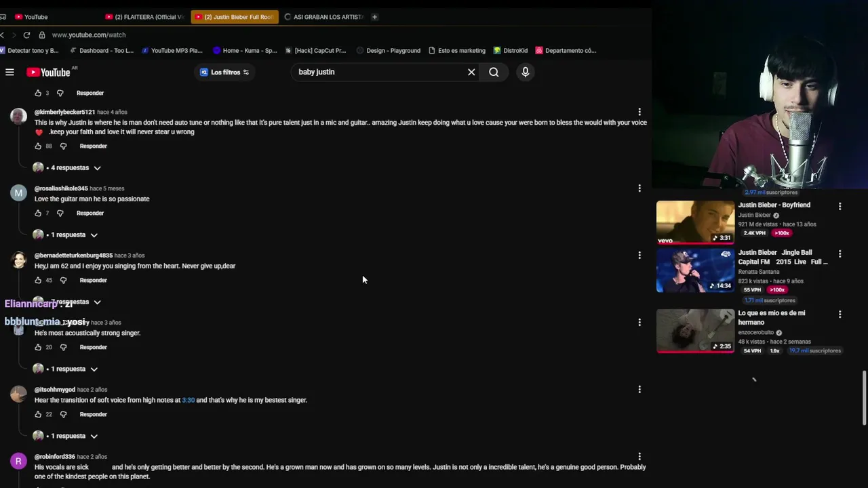Select 'Justin Bieber Full Roof' browser tab
This screenshot has width=868, height=488.
click(x=235, y=17)
